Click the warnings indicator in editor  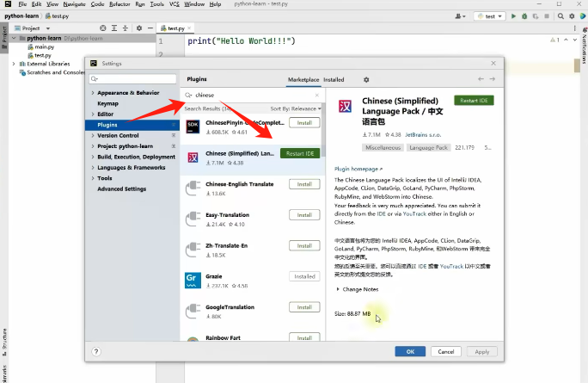(554, 40)
